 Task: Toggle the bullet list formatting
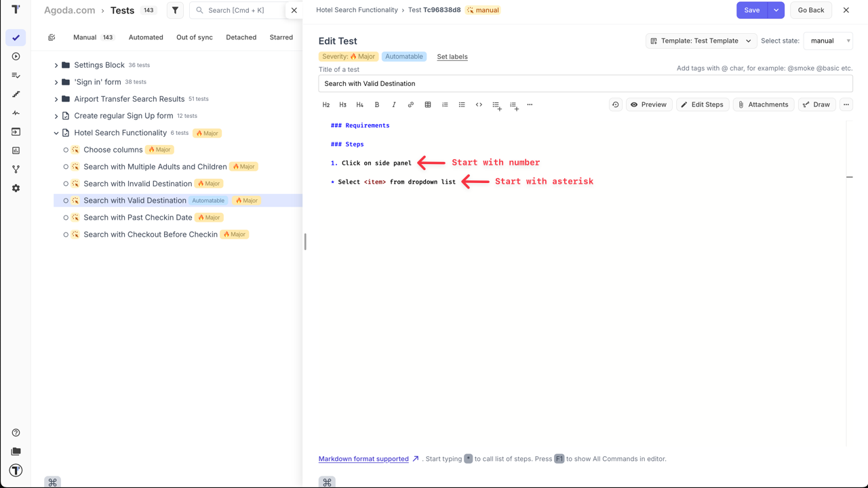click(x=462, y=104)
